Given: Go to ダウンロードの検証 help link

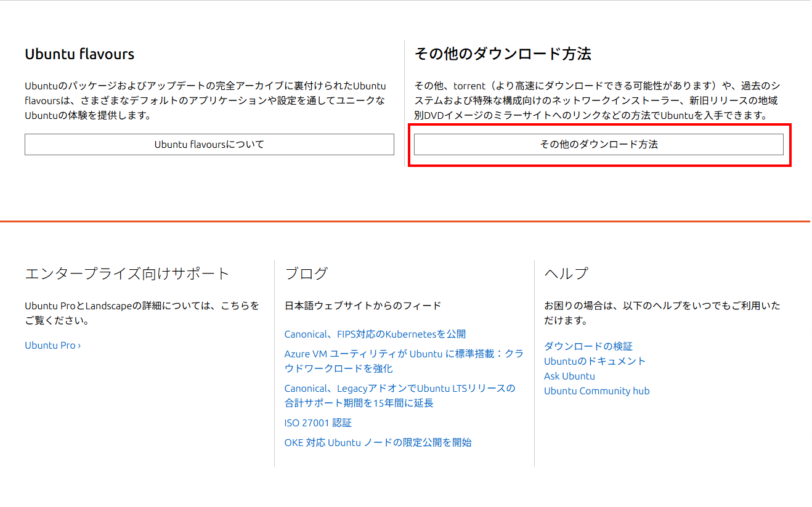Looking at the screenshot, I should click(x=588, y=346).
